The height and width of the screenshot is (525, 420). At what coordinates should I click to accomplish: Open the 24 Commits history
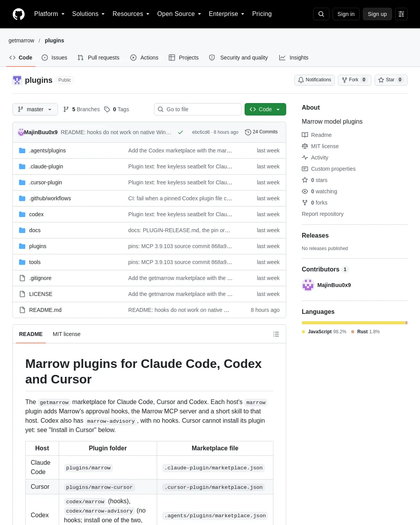point(261,132)
